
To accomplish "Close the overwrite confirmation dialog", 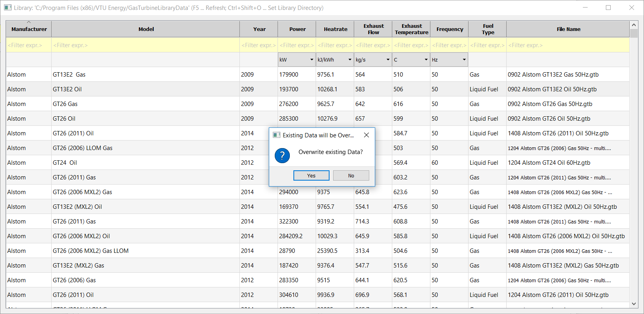I will 366,135.
